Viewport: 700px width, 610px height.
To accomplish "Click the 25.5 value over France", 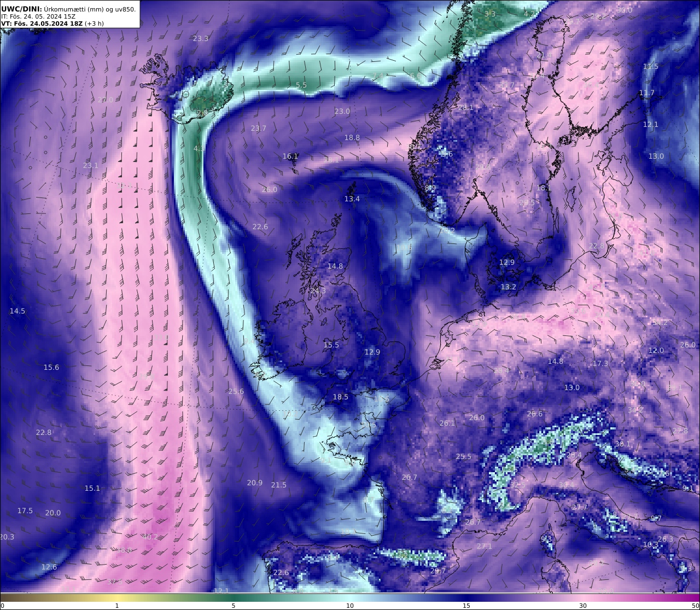I will coord(463,456).
